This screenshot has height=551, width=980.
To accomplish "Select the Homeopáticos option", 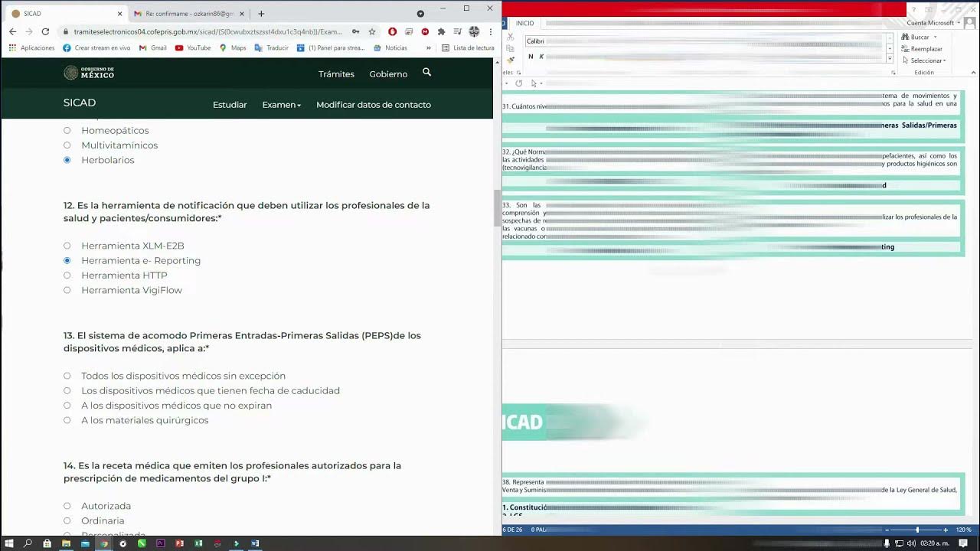I will [67, 130].
